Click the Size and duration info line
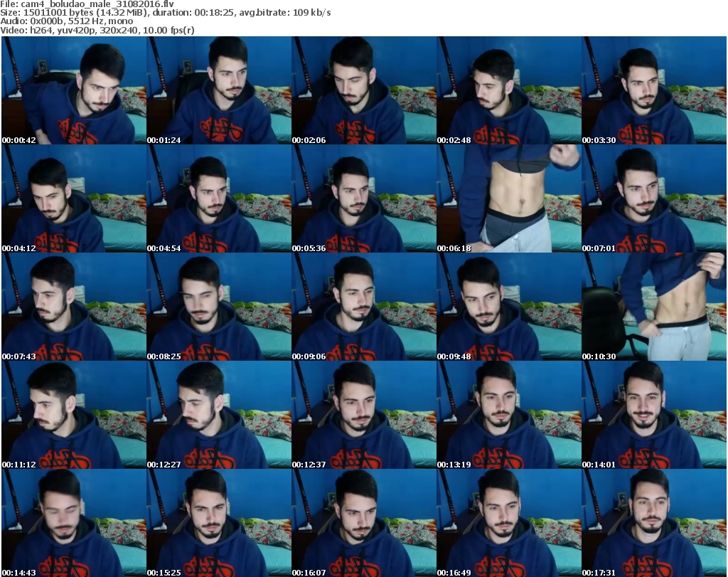This screenshot has width=728, height=577. pyautogui.click(x=165, y=13)
